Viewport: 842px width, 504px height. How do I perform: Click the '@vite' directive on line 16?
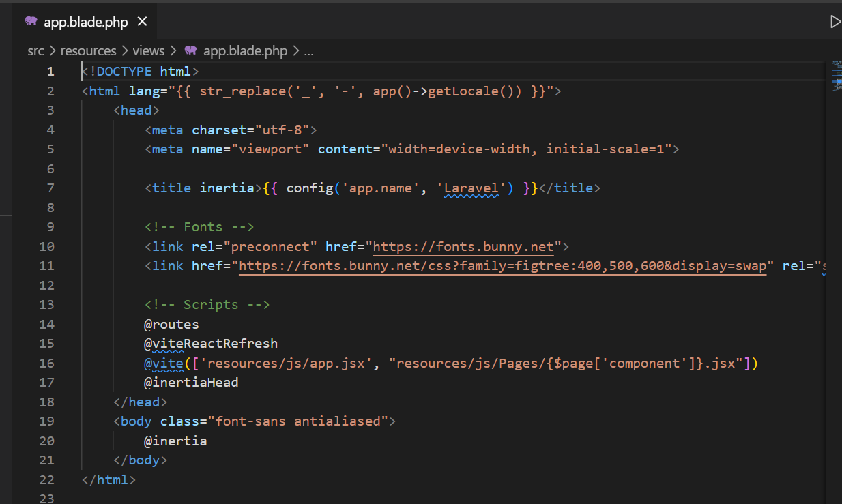tap(164, 363)
